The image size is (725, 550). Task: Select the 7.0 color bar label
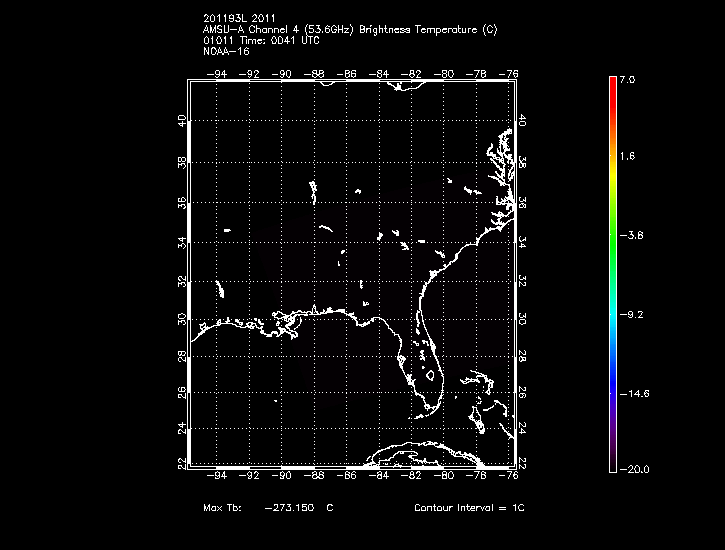pyautogui.click(x=626, y=78)
